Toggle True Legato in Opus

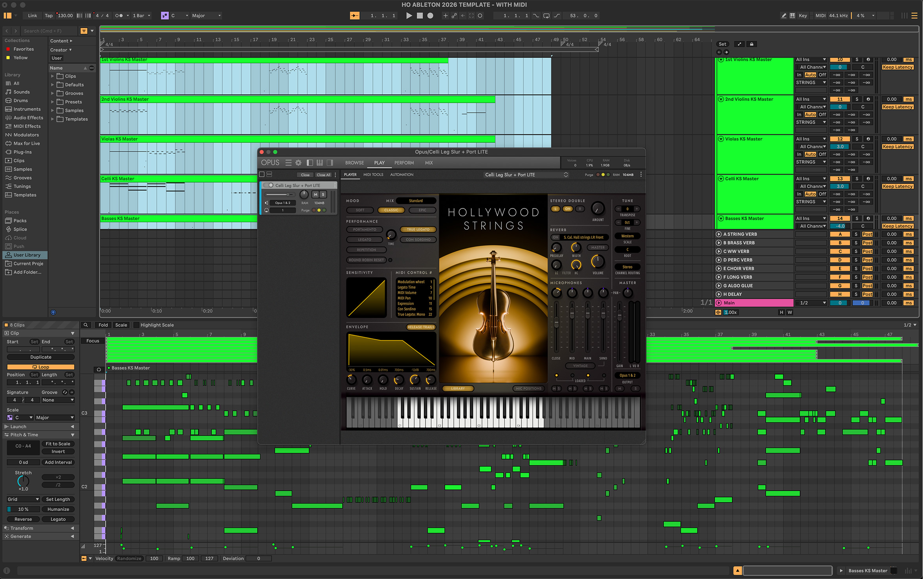tap(418, 230)
